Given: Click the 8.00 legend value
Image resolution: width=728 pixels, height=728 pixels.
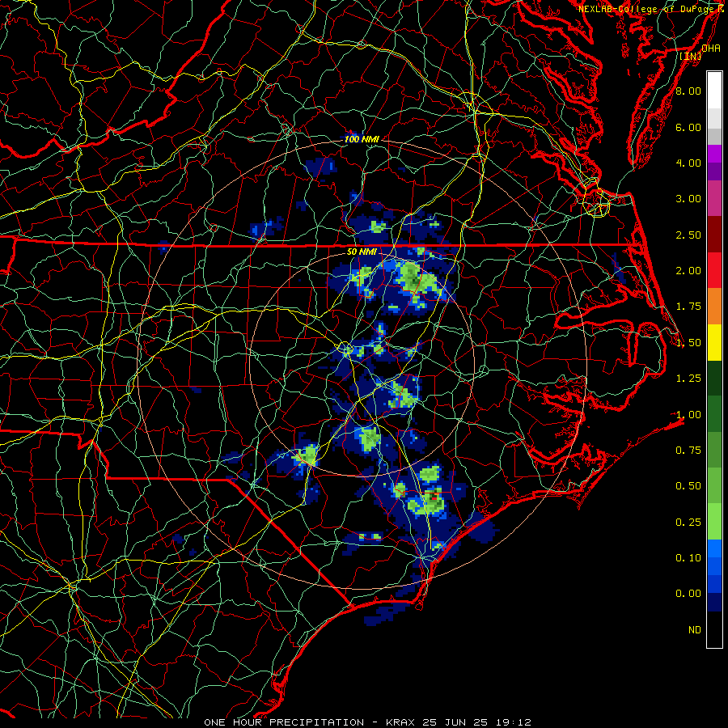Looking at the screenshot, I should pyautogui.click(x=688, y=91).
